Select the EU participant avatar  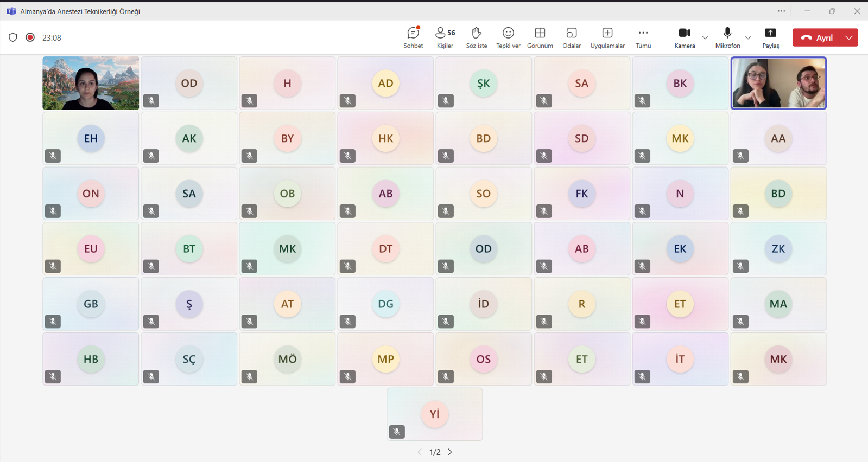pyautogui.click(x=91, y=249)
